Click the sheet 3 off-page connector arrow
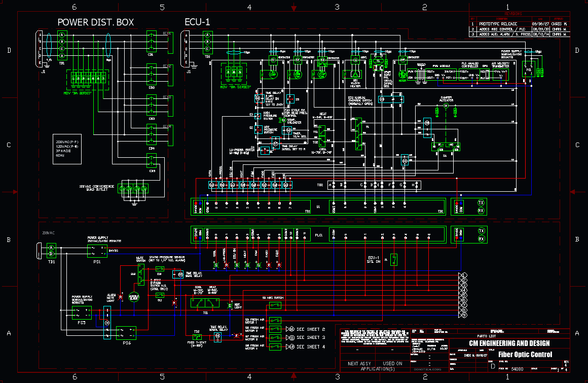This screenshot has width=588, height=383. point(290,337)
